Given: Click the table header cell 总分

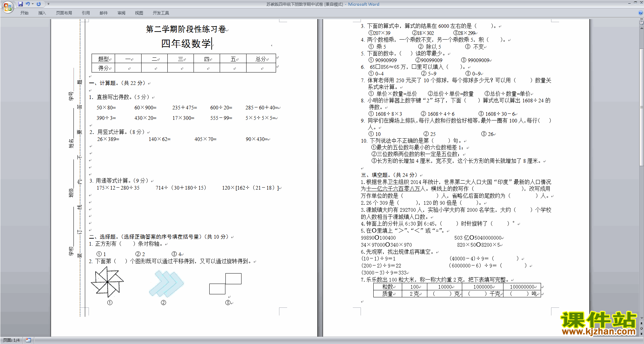Looking at the screenshot, I should pyautogui.click(x=261, y=59).
